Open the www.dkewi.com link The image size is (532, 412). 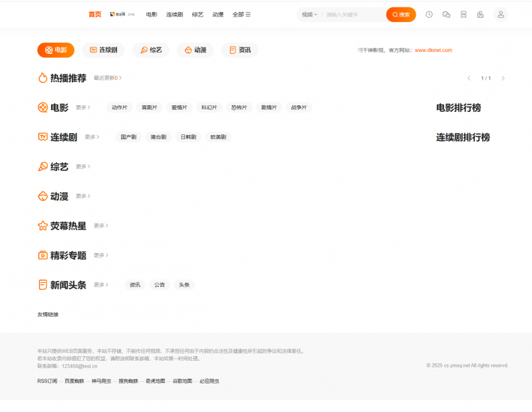[x=434, y=50]
